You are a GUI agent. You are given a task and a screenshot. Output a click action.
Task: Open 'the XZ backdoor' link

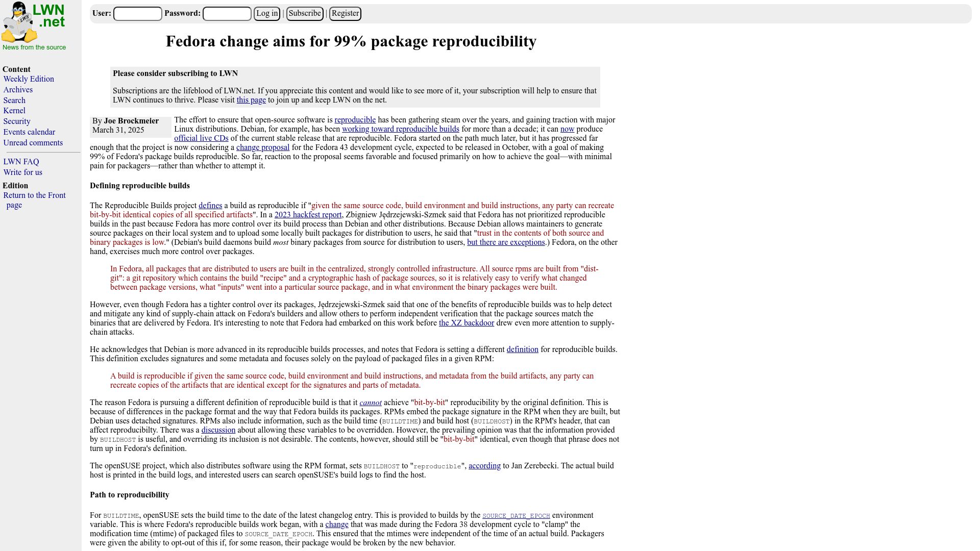(x=467, y=323)
